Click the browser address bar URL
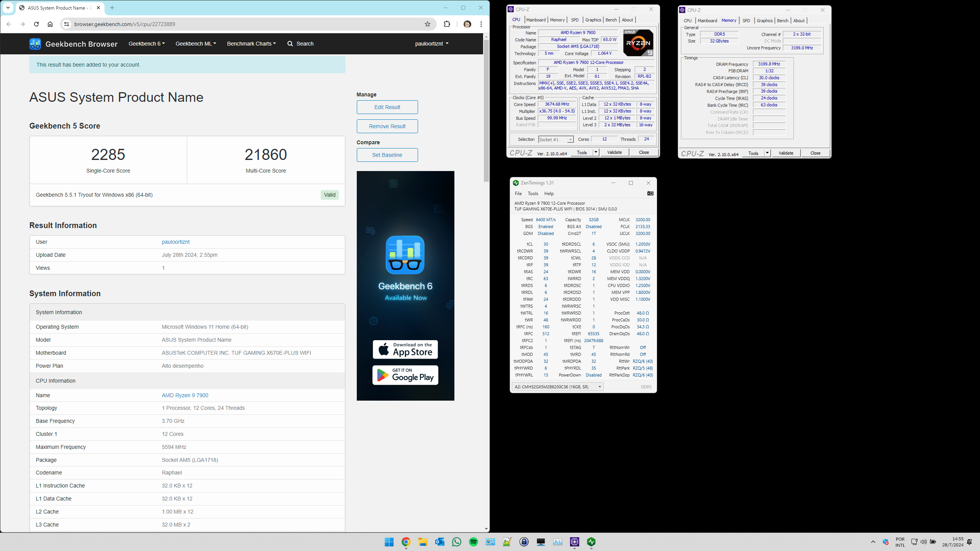 [x=125, y=24]
